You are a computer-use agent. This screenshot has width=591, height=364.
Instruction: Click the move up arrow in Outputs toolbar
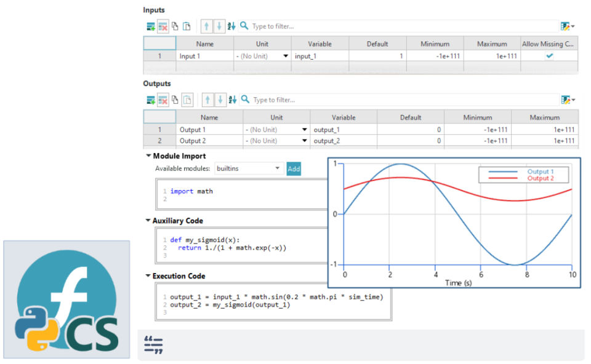point(207,100)
